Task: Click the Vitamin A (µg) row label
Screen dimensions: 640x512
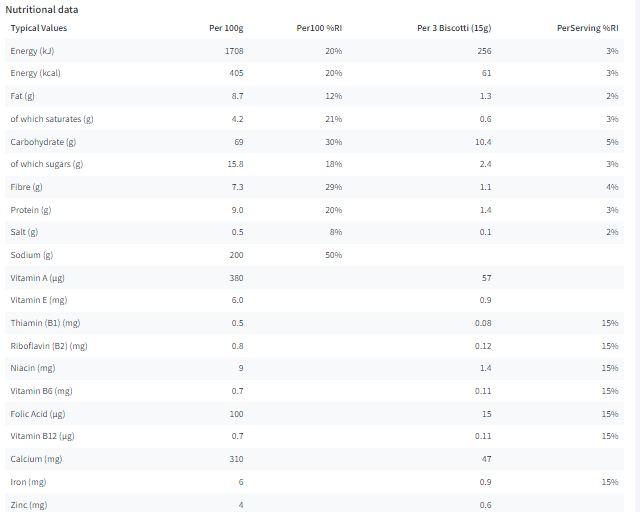Action: tap(38, 278)
